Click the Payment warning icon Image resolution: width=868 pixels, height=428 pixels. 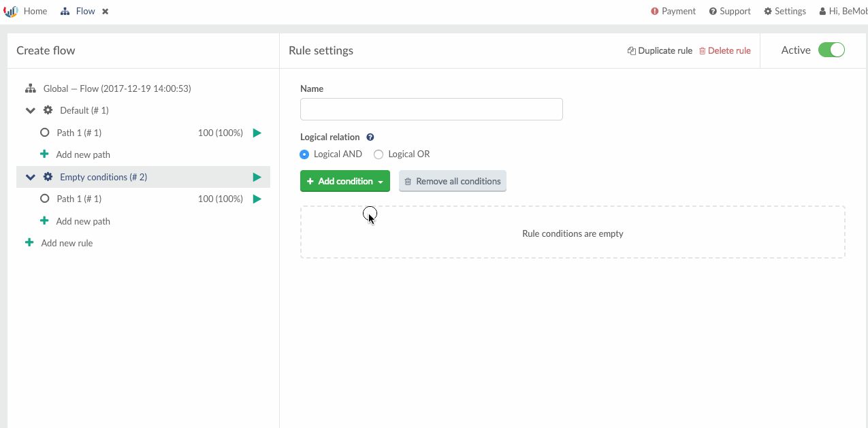(x=655, y=11)
